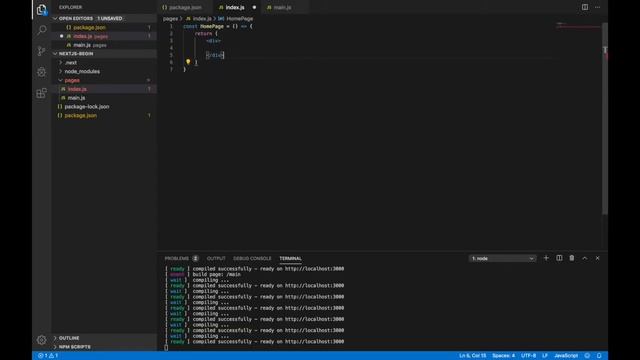Split the terminal panel
640x360 pixels.
[x=559, y=258]
